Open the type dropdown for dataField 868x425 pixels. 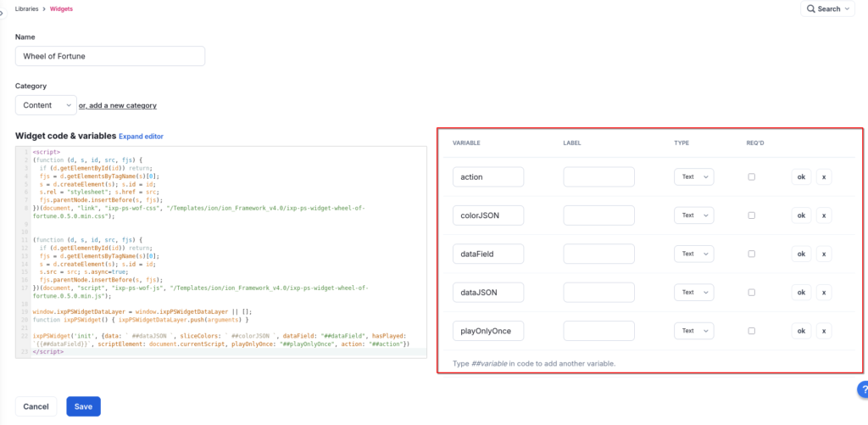coord(693,254)
